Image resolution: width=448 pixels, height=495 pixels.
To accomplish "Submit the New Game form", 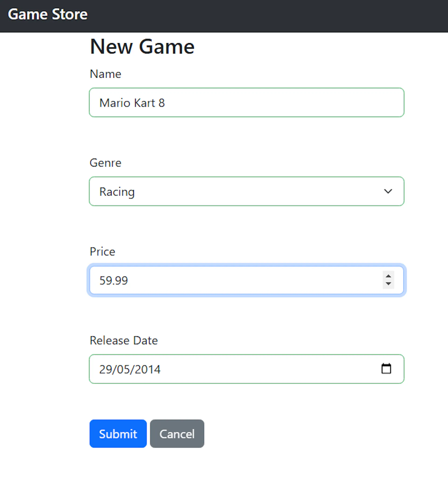I will click(x=118, y=433).
